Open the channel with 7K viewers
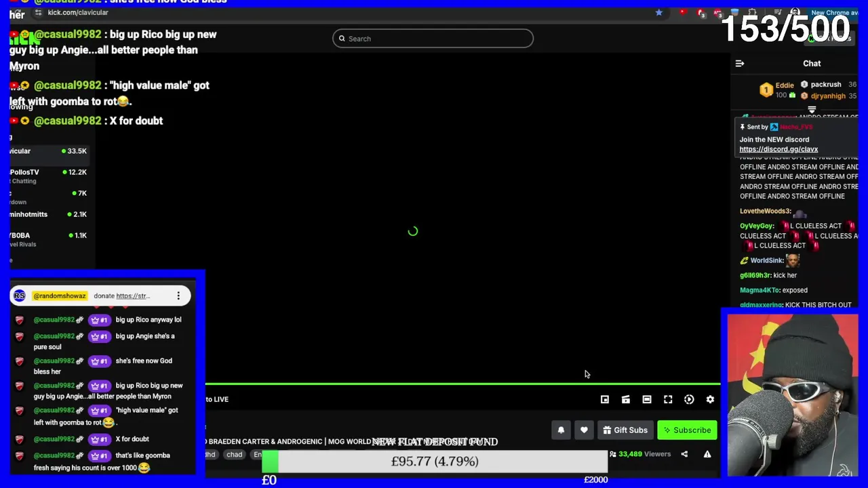Screen dimensions: 868x488 pyautogui.click(x=47, y=197)
